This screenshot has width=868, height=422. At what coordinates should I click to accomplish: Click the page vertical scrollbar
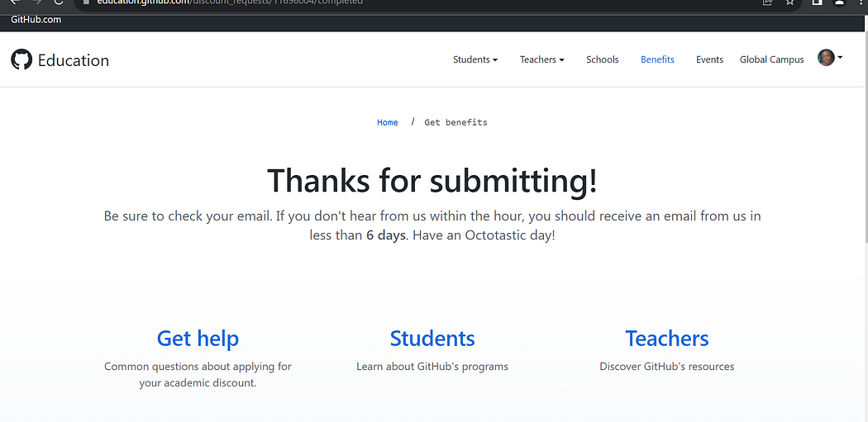pos(865,136)
